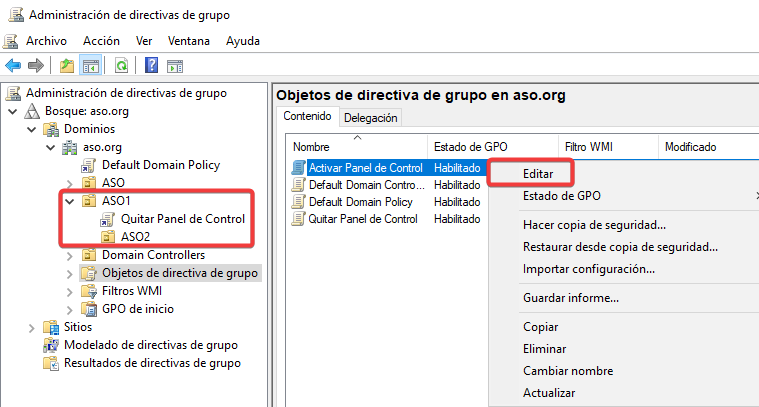The width and height of the screenshot is (759, 407).
Task: Click the blue Back arrow in toolbar
Action: pos(13,66)
